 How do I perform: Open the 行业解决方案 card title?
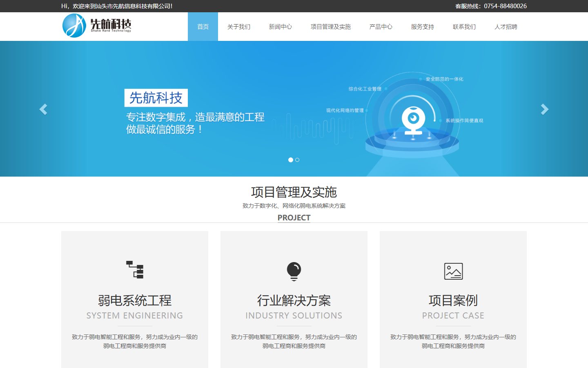point(294,301)
